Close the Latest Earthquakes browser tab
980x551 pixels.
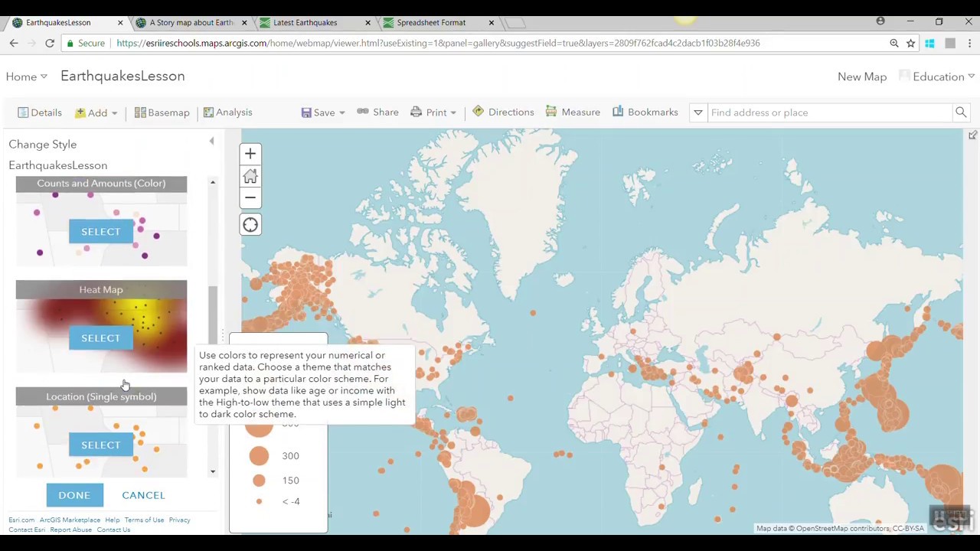[367, 22]
